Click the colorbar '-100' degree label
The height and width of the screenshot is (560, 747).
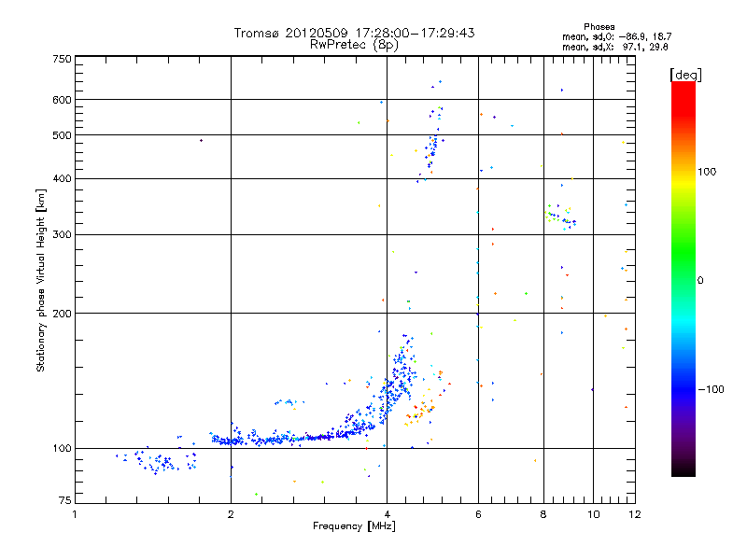[711, 389]
